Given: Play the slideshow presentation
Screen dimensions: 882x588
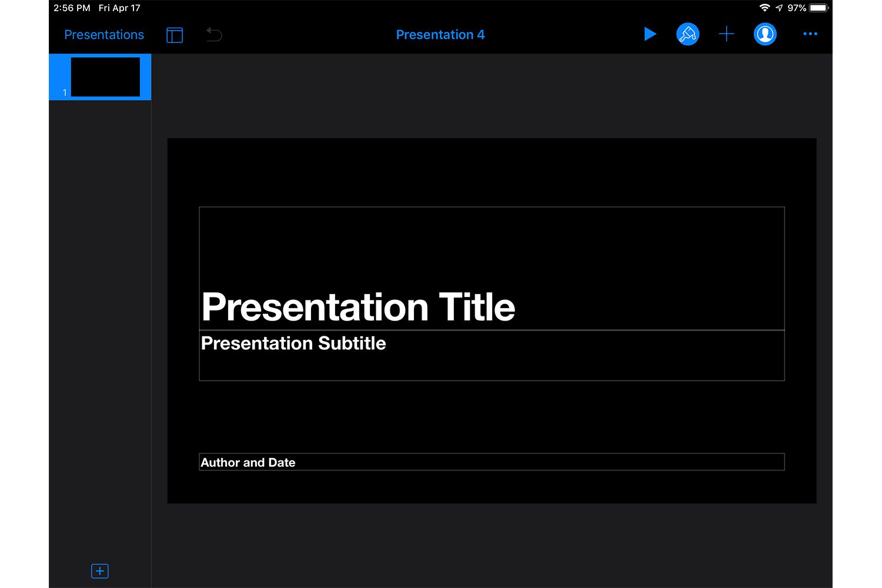Looking at the screenshot, I should [x=650, y=34].
